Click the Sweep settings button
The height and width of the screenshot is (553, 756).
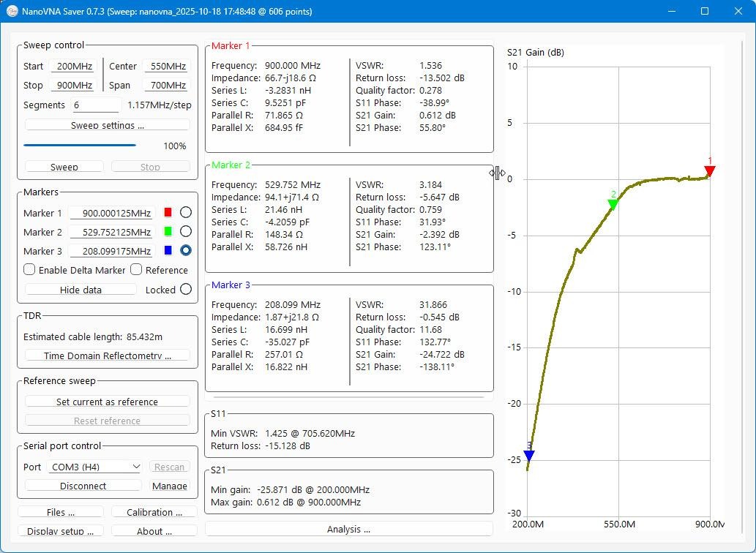[107, 125]
